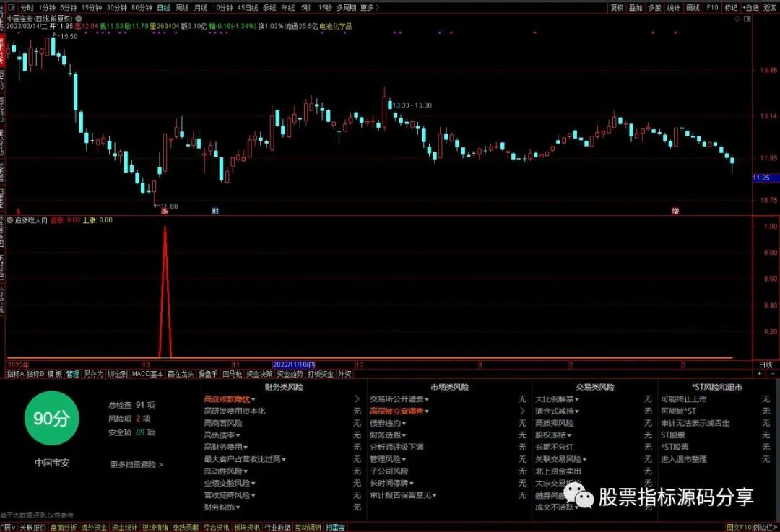Click the 2022/11/10/四 date marker
The image size is (780, 532).
pyautogui.click(x=294, y=365)
